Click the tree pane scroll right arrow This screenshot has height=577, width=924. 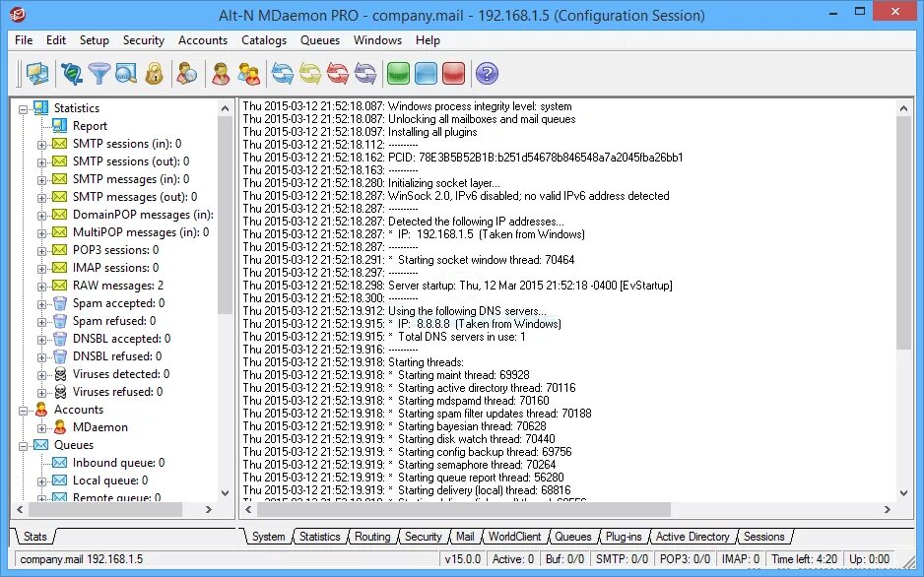208,509
